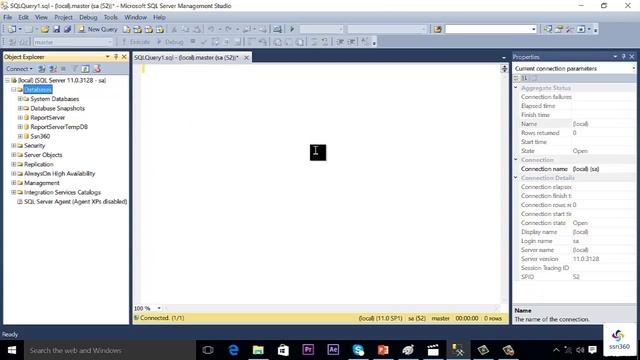Select SQL Server Agent node

[x=76, y=202]
